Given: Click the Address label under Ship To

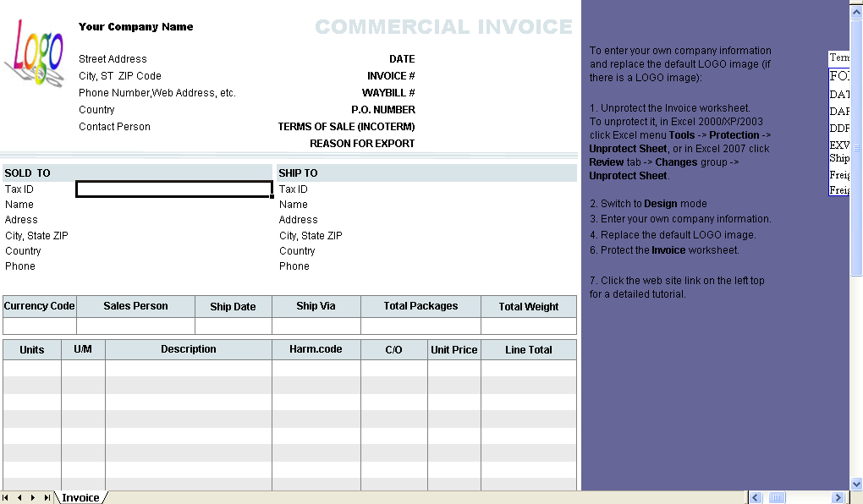Looking at the screenshot, I should point(299,220).
